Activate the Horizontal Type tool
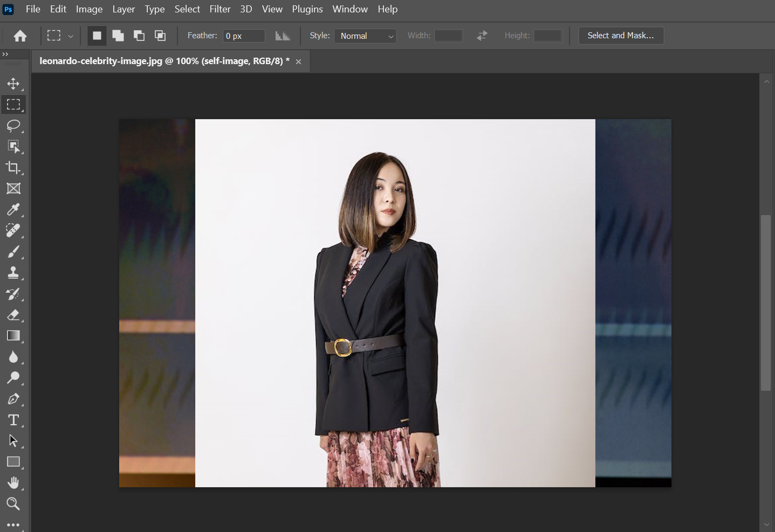Viewport: 775px width, 532px height. (13, 420)
